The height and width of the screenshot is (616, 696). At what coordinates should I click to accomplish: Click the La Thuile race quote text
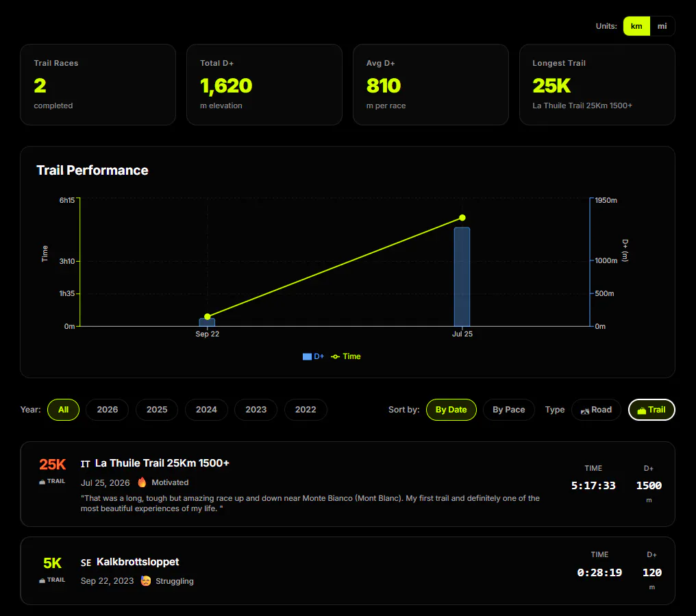click(x=310, y=503)
